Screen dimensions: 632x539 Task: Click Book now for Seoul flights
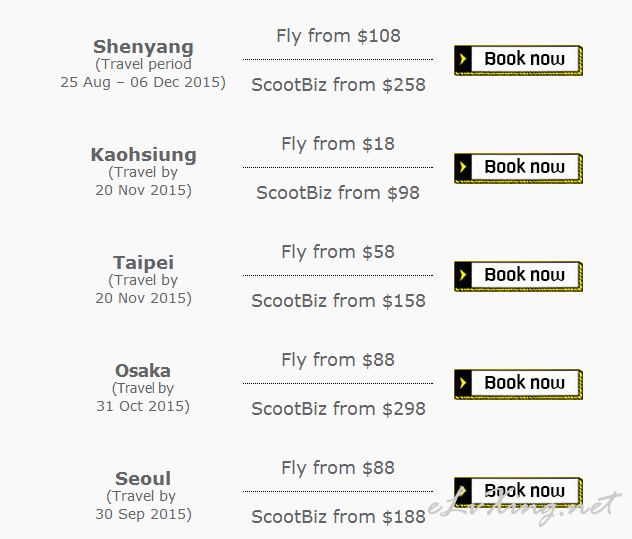(x=518, y=492)
